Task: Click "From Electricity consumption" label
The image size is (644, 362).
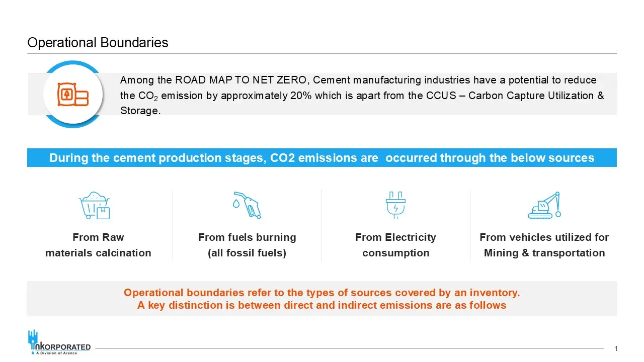Action: coord(395,245)
